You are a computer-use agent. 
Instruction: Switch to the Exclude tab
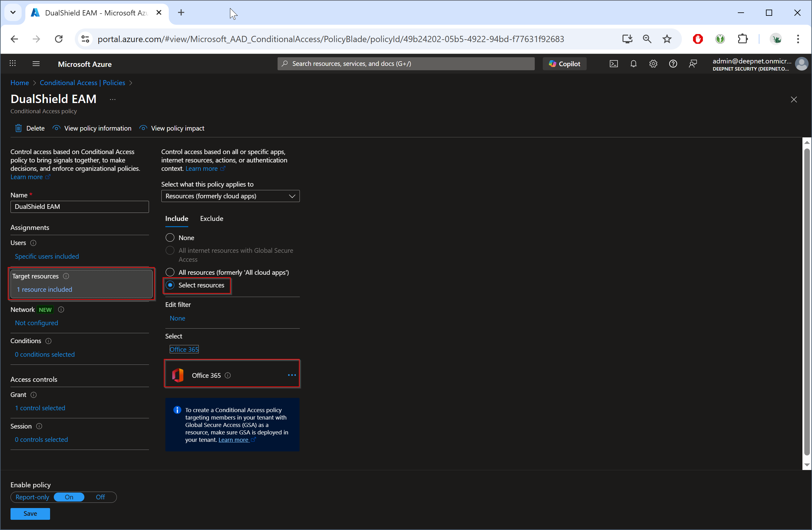pyautogui.click(x=211, y=218)
